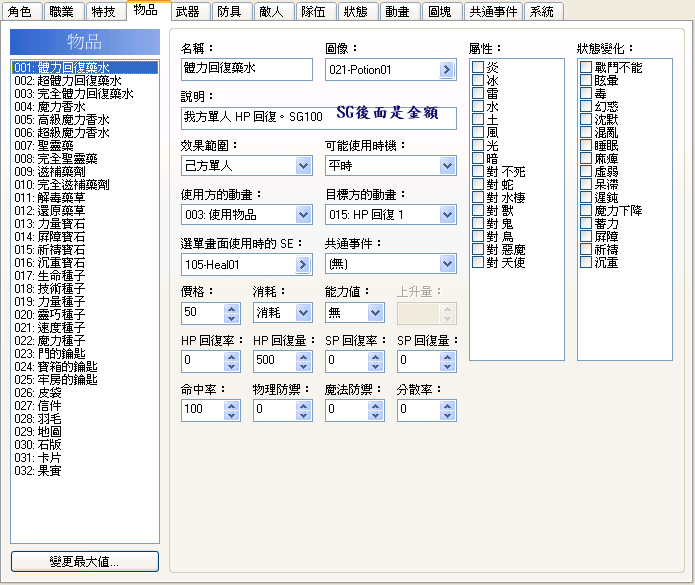695x585 pixels.
Task: Switch to the 特技 tab
Action: pos(105,12)
